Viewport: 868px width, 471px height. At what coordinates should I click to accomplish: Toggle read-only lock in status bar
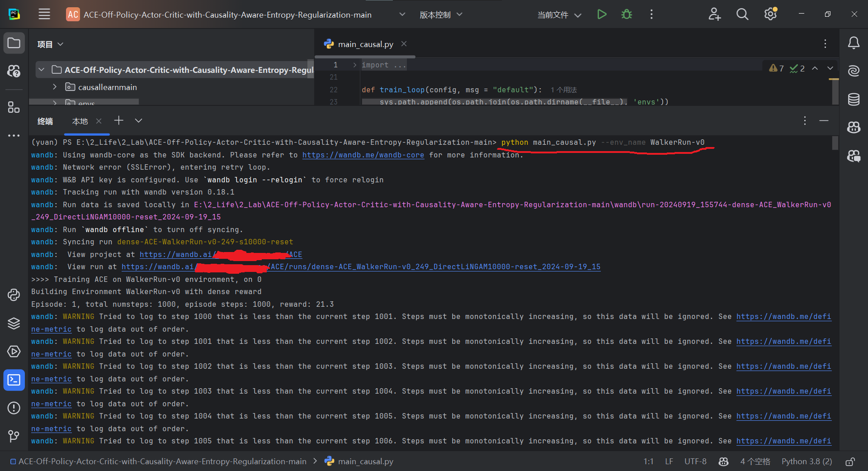click(x=850, y=461)
